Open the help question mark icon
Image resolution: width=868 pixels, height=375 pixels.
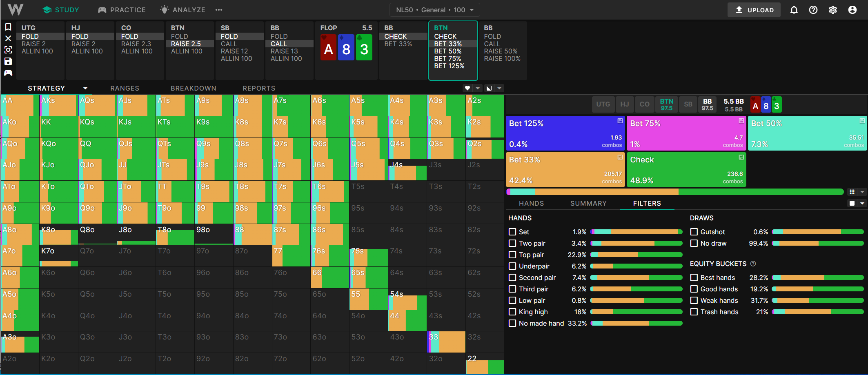pos(813,10)
